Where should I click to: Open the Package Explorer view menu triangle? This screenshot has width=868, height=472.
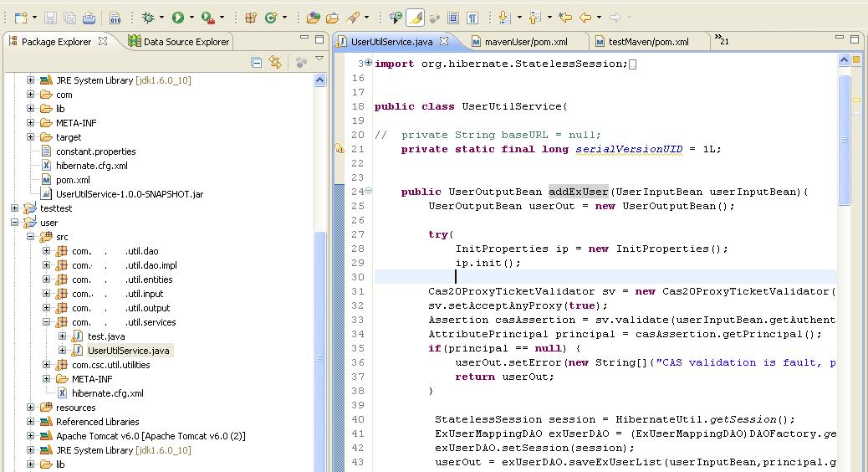click(x=319, y=59)
